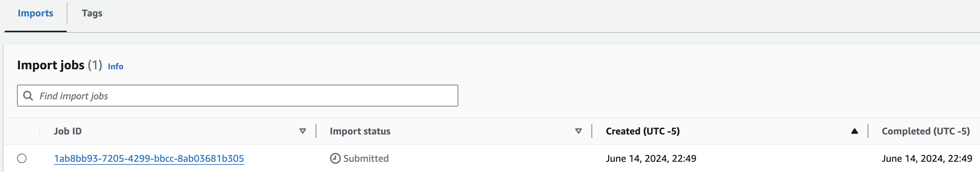Click the Import status sort arrow
The width and height of the screenshot is (980, 172).
tap(578, 131)
